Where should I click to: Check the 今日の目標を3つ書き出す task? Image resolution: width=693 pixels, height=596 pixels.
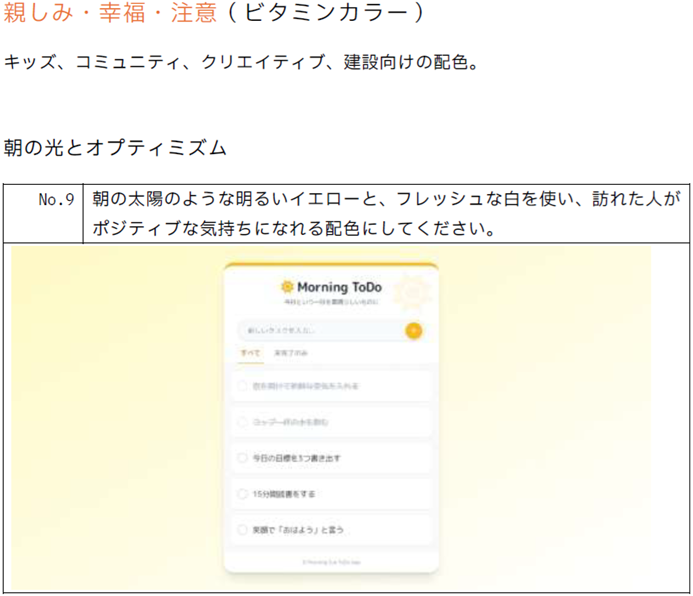click(x=242, y=458)
